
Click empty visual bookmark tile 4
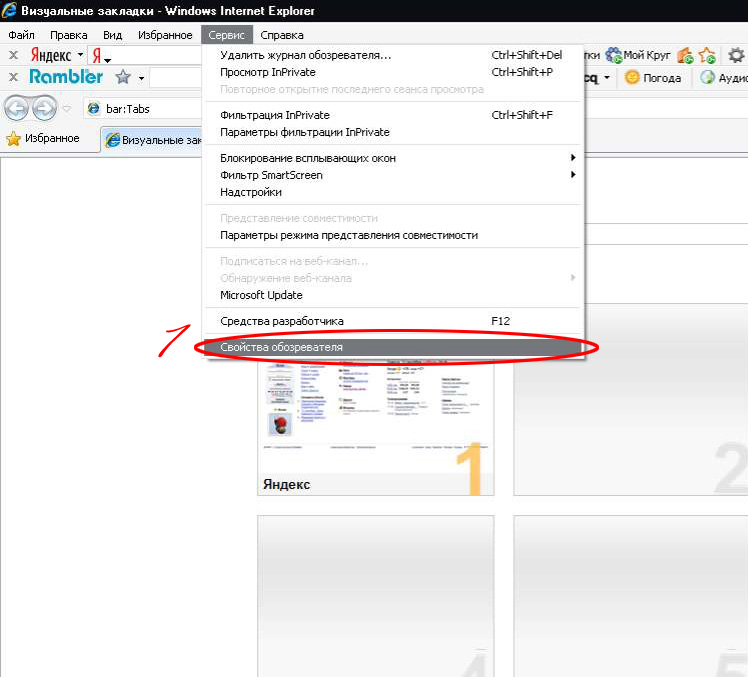(375, 596)
